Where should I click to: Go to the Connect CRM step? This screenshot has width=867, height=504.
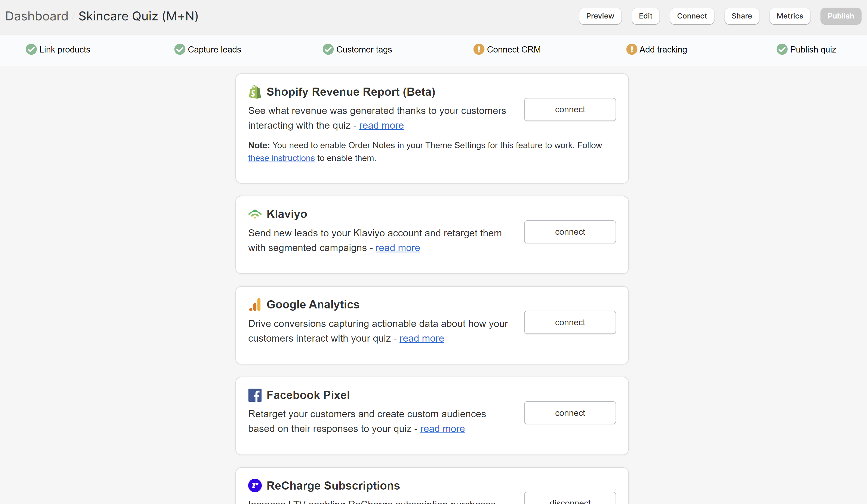point(507,50)
